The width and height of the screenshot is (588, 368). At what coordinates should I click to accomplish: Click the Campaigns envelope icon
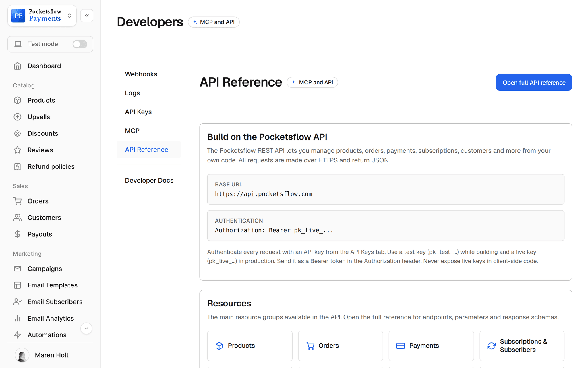point(18,269)
